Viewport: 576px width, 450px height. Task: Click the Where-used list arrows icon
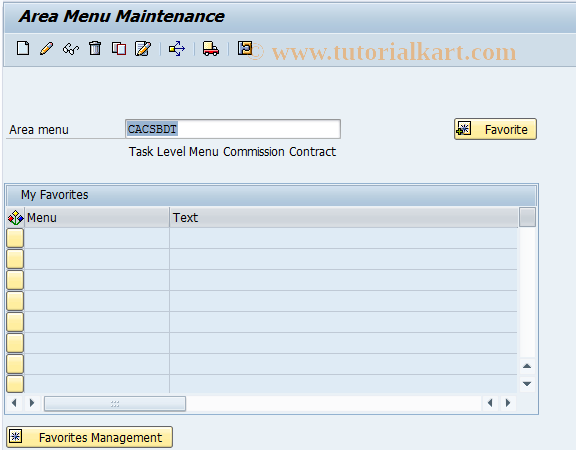(x=177, y=48)
